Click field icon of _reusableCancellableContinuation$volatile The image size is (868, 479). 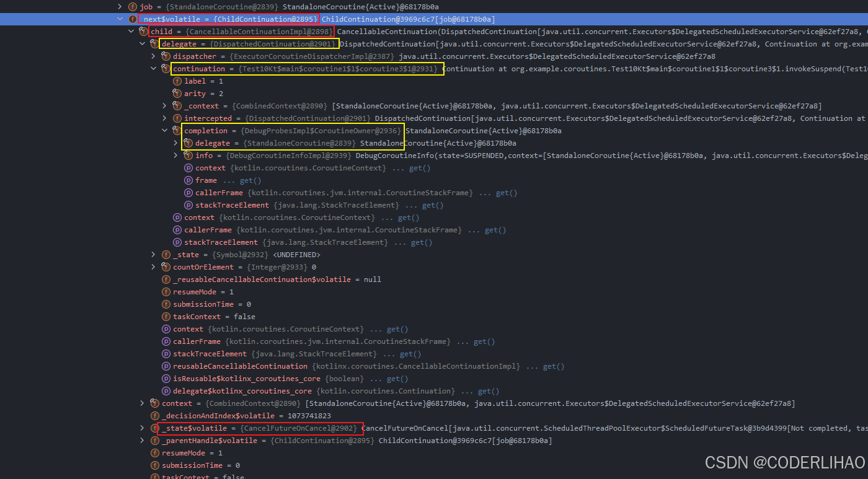pos(166,279)
